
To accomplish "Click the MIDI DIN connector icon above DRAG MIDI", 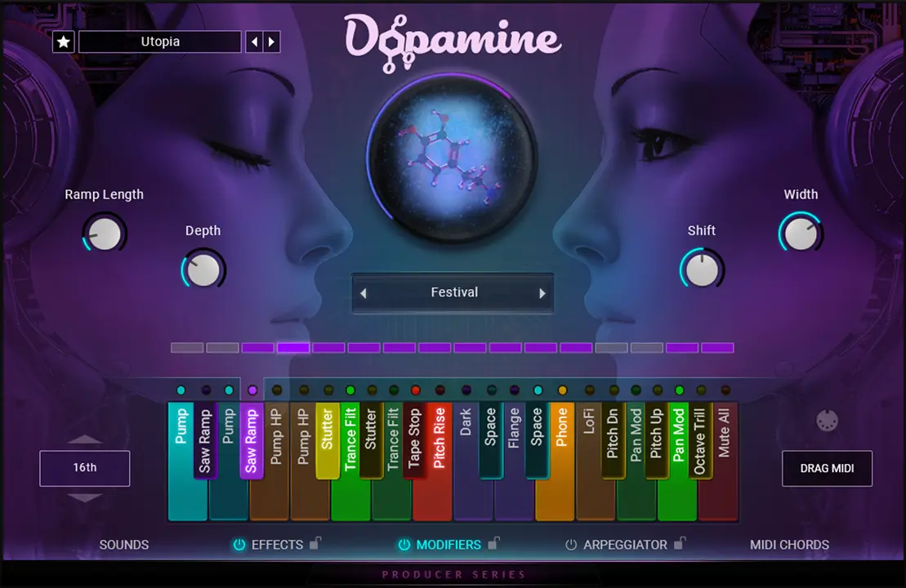I will click(x=827, y=420).
